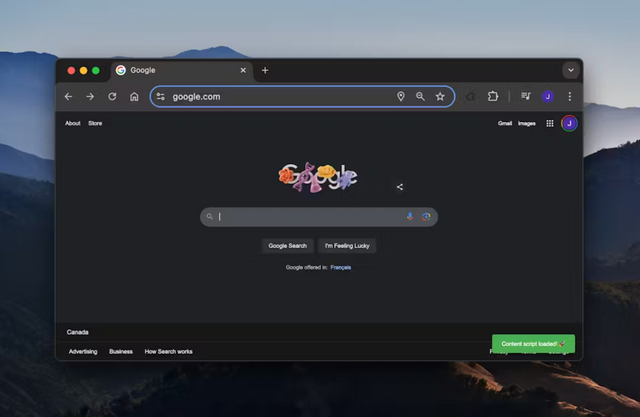Bookmark this page with the star icon
Screen dimensions: 640x417
tap(440, 96)
